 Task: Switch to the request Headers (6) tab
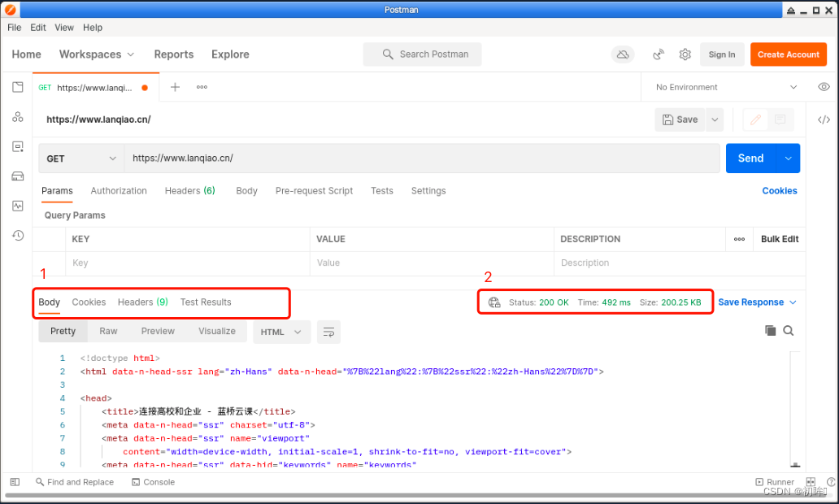(x=190, y=191)
